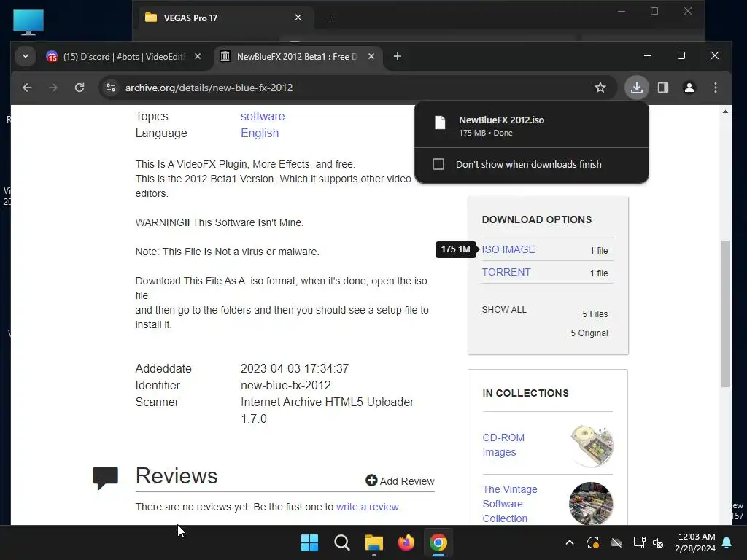Check Don't show when downloads finish
This screenshot has height=560, width=747.
438,164
